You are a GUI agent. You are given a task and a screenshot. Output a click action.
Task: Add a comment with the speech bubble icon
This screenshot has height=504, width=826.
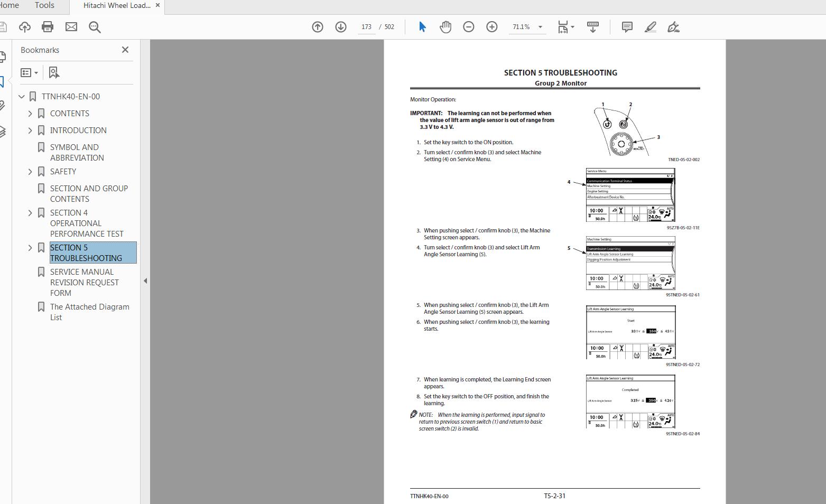point(627,26)
